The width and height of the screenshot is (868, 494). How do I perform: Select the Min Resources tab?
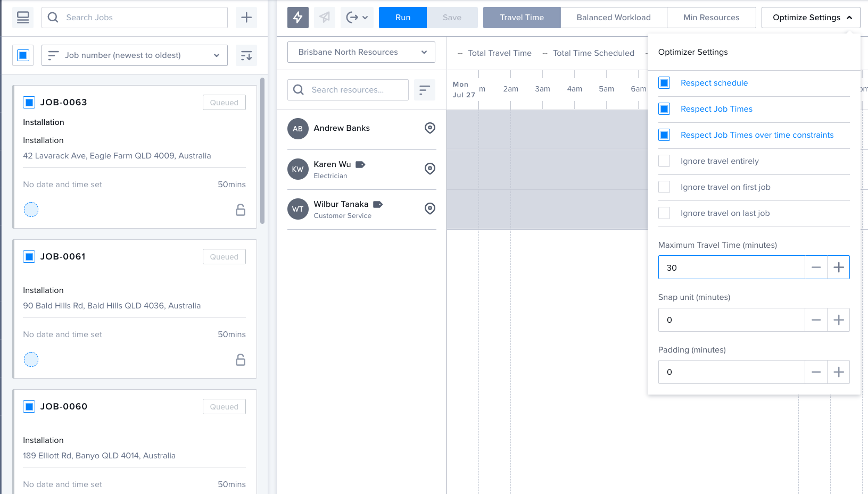(711, 18)
